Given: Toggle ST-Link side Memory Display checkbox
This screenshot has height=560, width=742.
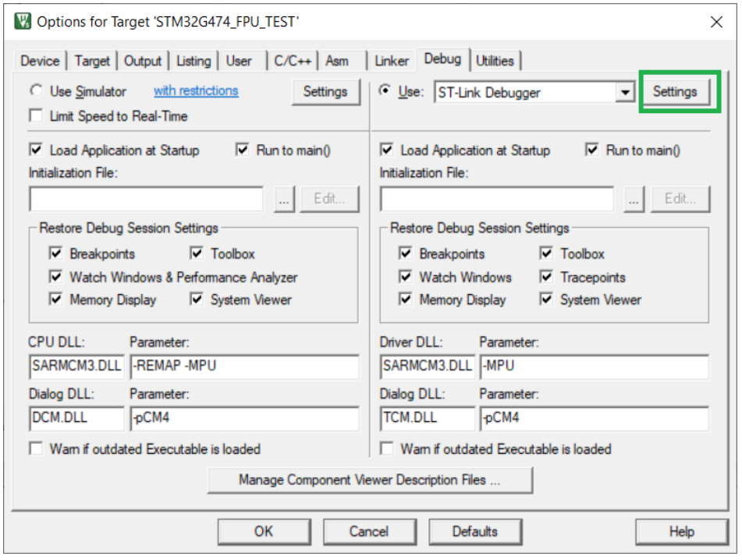Looking at the screenshot, I should coord(406,299).
